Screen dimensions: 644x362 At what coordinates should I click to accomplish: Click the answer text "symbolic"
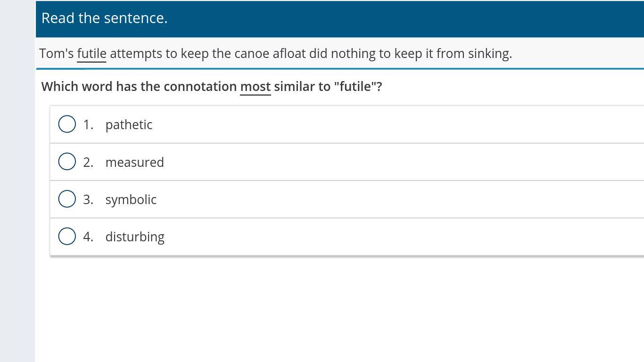[x=131, y=199]
